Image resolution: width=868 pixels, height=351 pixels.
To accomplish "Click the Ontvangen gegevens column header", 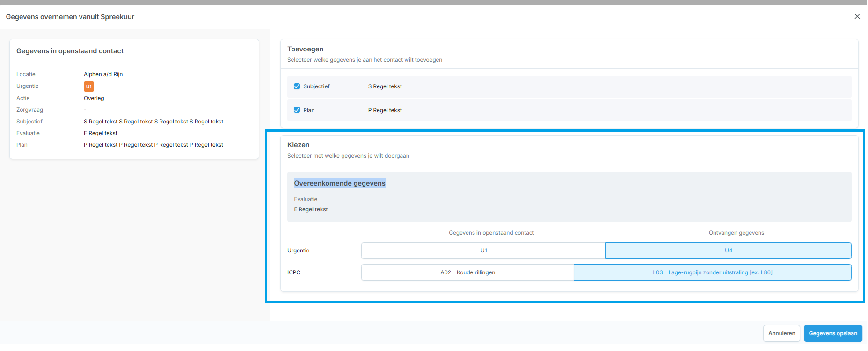I will 737,233.
